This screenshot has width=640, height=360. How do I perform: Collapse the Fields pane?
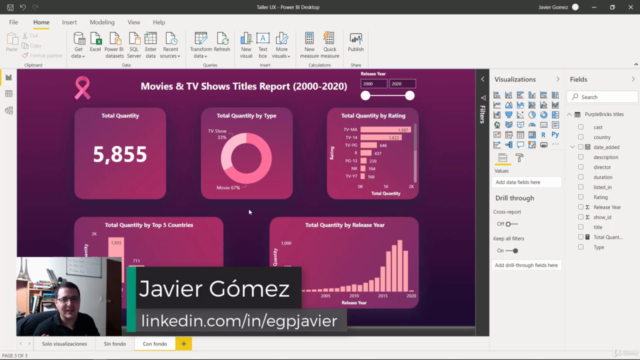(633, 79)
